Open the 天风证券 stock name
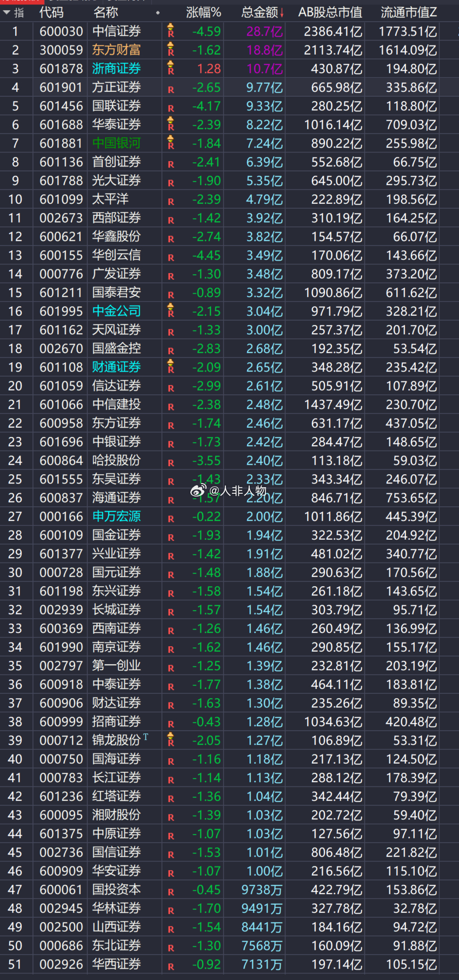The height and width of the screenshot is (980, 459). 116,330
